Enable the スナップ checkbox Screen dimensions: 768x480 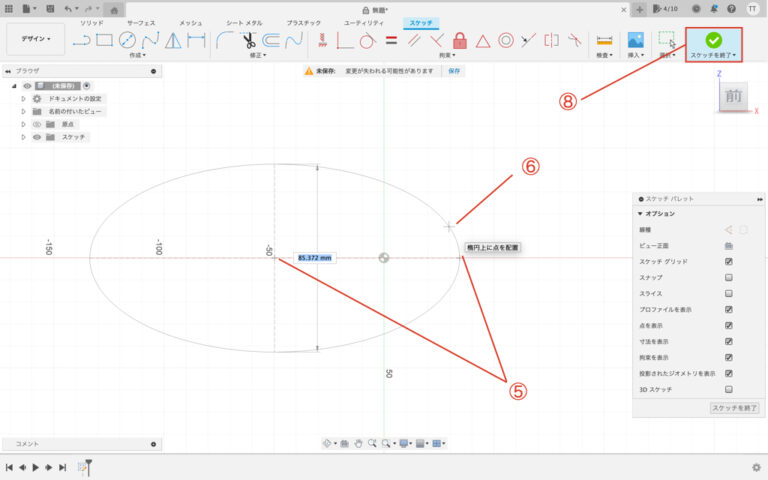pos(728,277)
